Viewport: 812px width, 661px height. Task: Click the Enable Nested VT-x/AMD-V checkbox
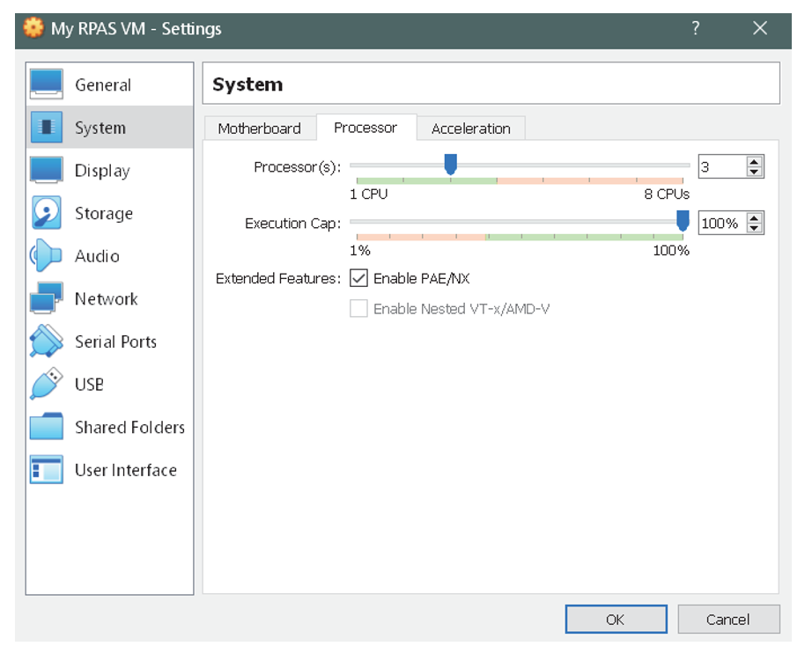pyautogui.click(x=358, y=309)
